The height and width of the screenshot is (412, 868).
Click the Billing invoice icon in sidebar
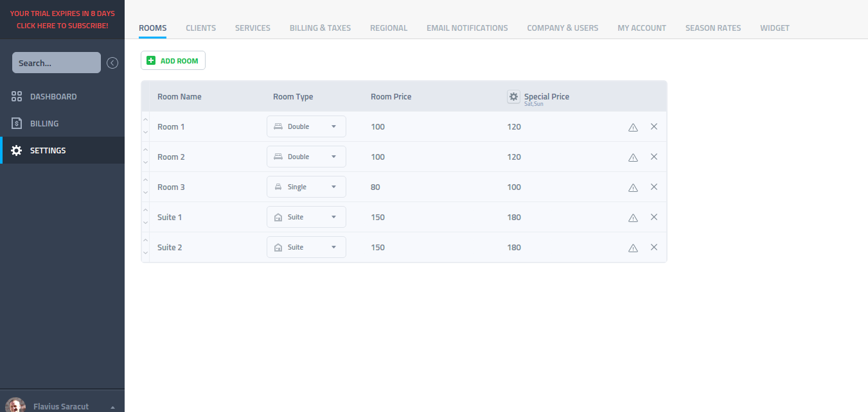17,123
